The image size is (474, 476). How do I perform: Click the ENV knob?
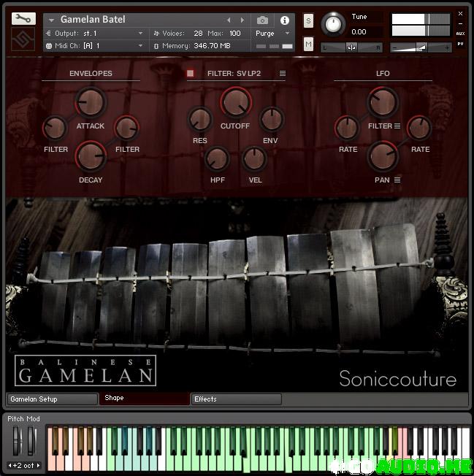point(272,119)
